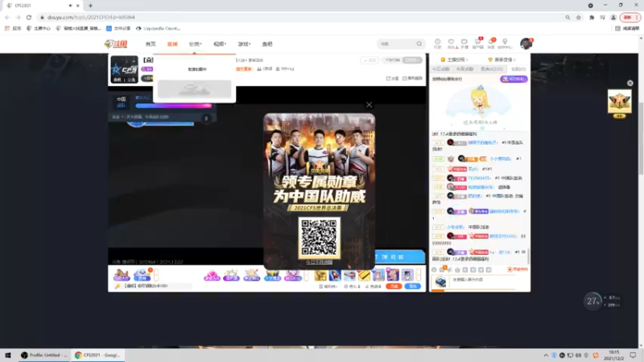Expand the 视频 navigation dropdown
The image size is (644, 362).
click(219, 44)
